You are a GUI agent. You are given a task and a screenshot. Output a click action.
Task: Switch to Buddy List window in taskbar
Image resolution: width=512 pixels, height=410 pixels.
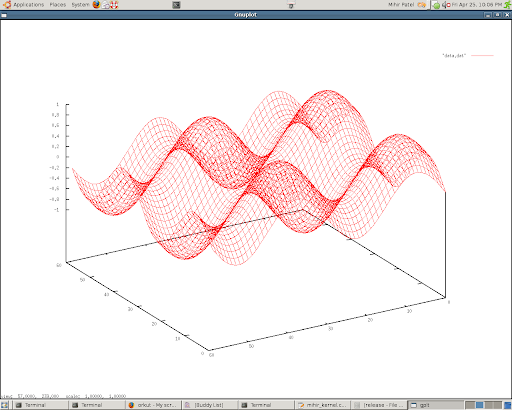[210, 405]
